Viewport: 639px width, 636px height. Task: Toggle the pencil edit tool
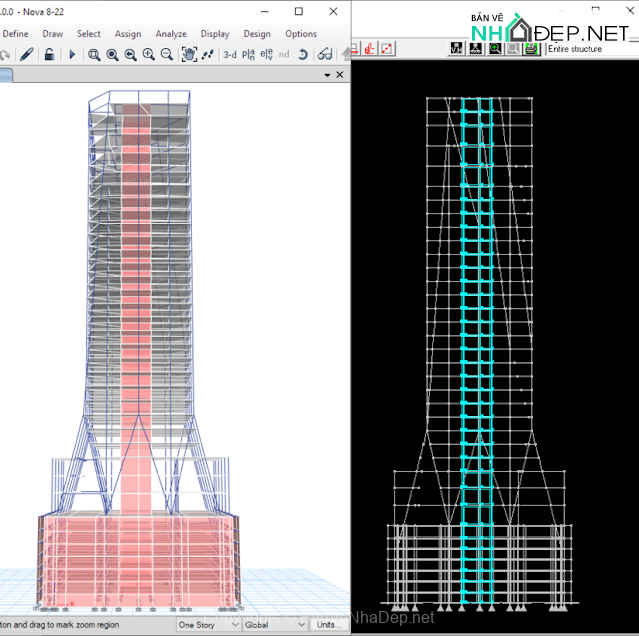27,54
